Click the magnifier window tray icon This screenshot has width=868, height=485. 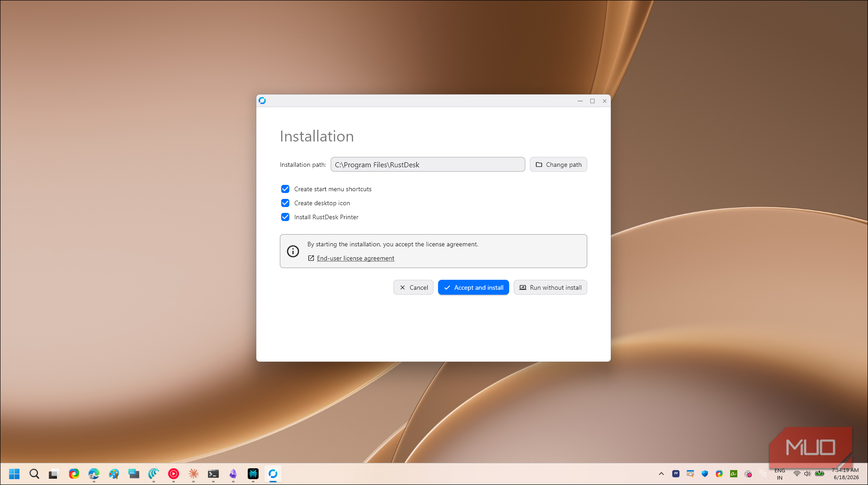(x=690, y=474)
